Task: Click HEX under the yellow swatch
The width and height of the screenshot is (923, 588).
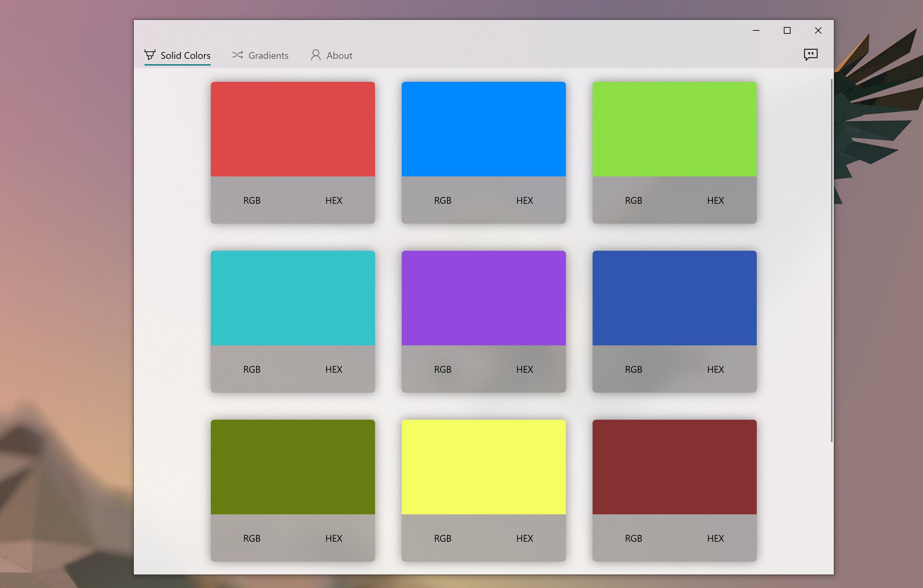Action: point(524,539)
